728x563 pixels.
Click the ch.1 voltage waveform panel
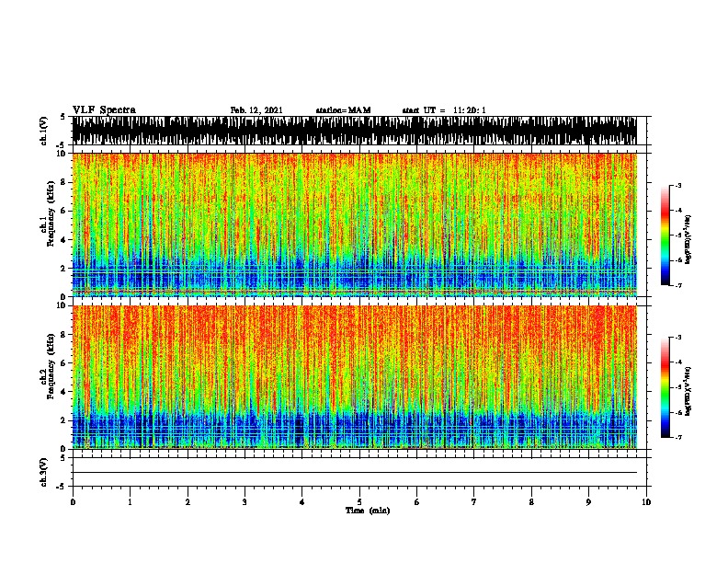355,131
